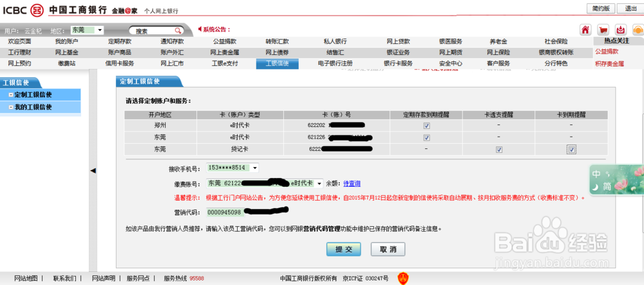Collapse the left sidebar with the arrow
The width and height of the screenshot is (644, 285).
(x=93, y=170)
